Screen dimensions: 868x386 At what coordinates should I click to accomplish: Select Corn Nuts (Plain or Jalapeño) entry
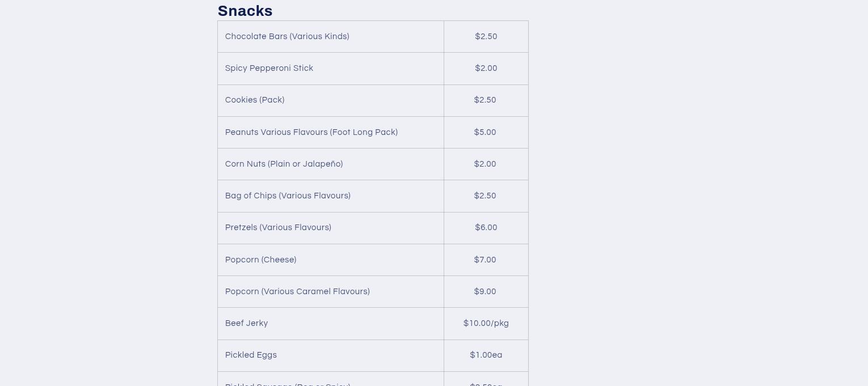coord(284,164)
